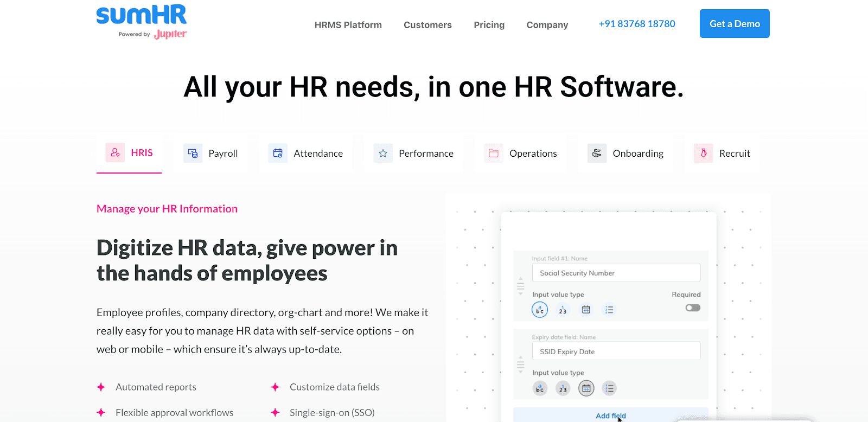Click the Flexible approval workflows text
This screenshot has height=422, width=868.
point(174,412)
